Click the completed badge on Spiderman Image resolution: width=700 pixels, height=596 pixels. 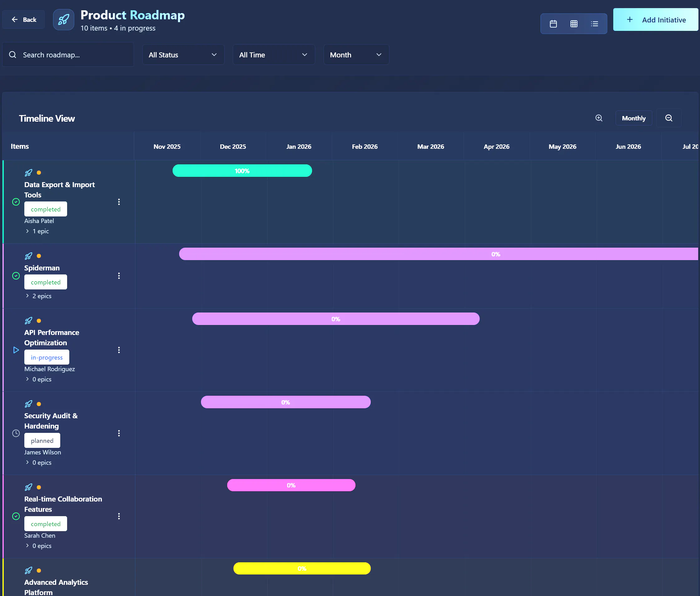point(46,282)
